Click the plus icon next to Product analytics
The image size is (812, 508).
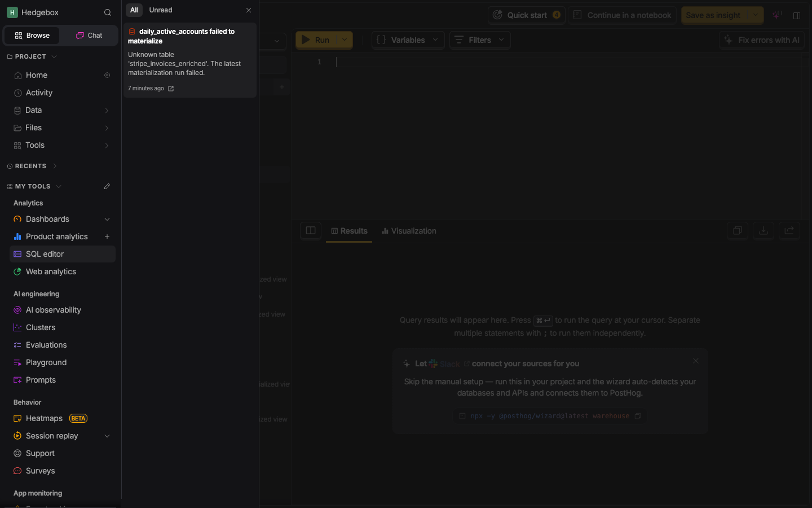coord(107,237)
